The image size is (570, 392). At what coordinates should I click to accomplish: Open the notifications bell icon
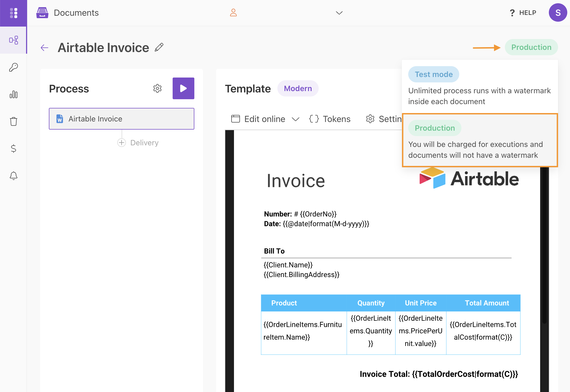(14, 176)
